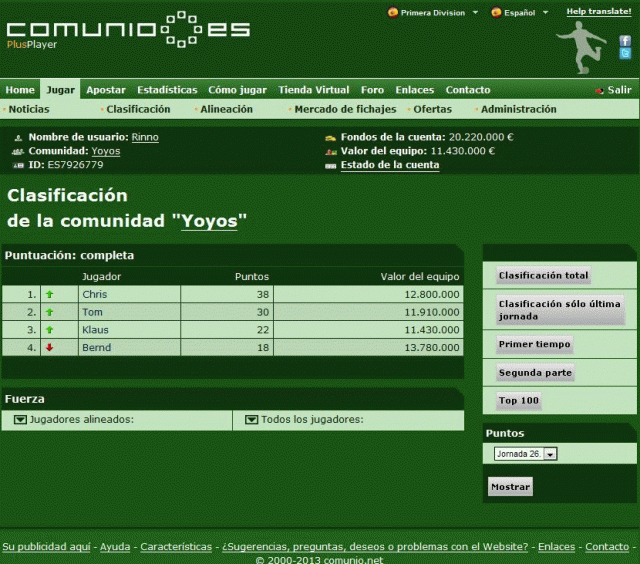Log out with the Salir link
The image size is (640, 564).
pyautogui.click(x=619, y=90)
